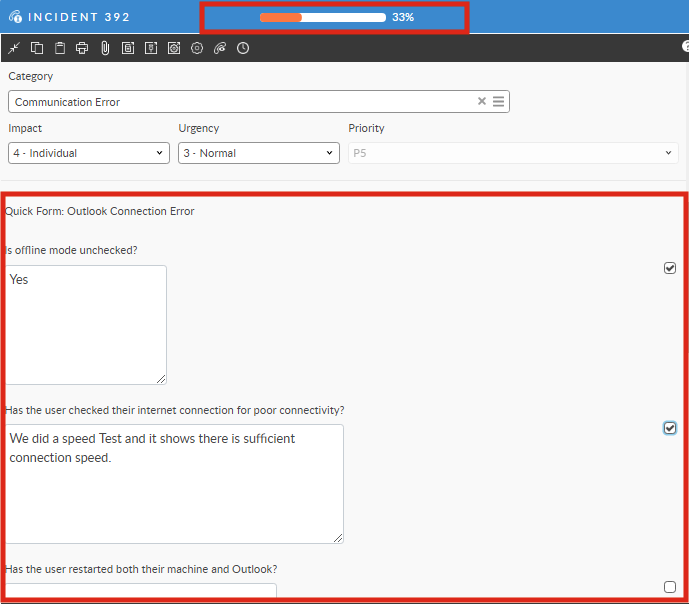Click the Incident 392 header title

(x=78, y=17)
